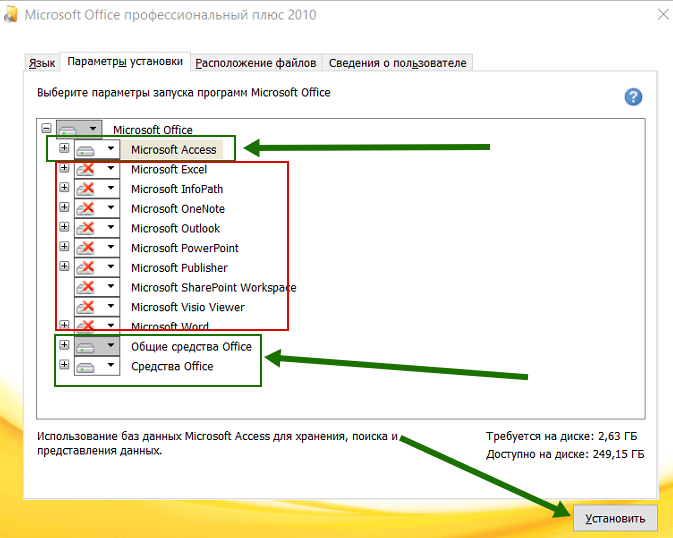Open install options dropdown for Visio Viewer
This screenshot has width=673, height=538.
click(111, 306)
